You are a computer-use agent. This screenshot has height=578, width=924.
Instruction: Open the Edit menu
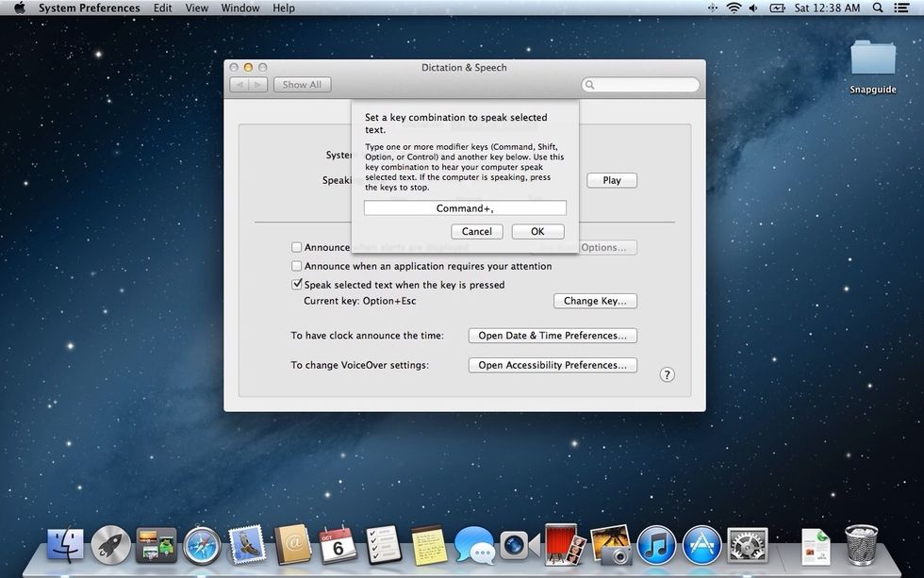click(x=162, y=8)
